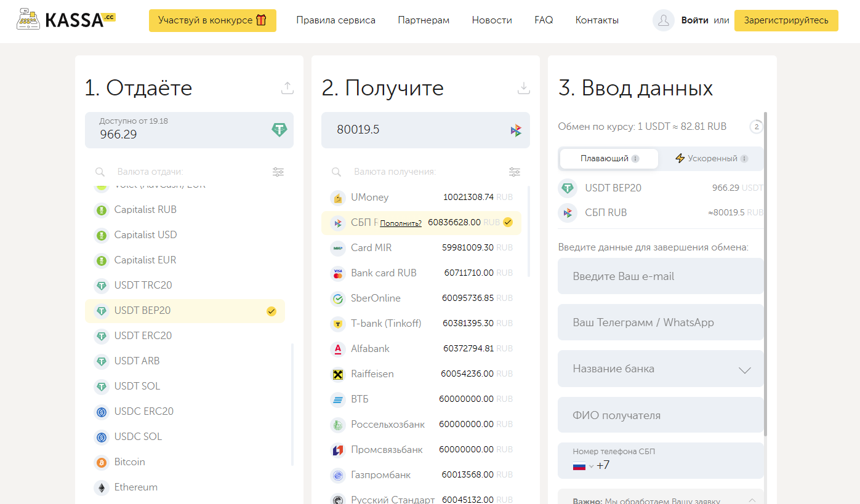Select Capitalist EUR currency
This screenshot has height=504, width=860.
point(185,260)
